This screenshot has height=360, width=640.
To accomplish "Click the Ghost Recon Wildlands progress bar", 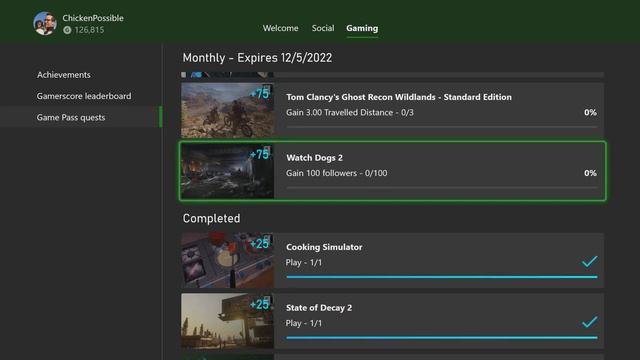I will pyautogui.click(x=442, y=127).
